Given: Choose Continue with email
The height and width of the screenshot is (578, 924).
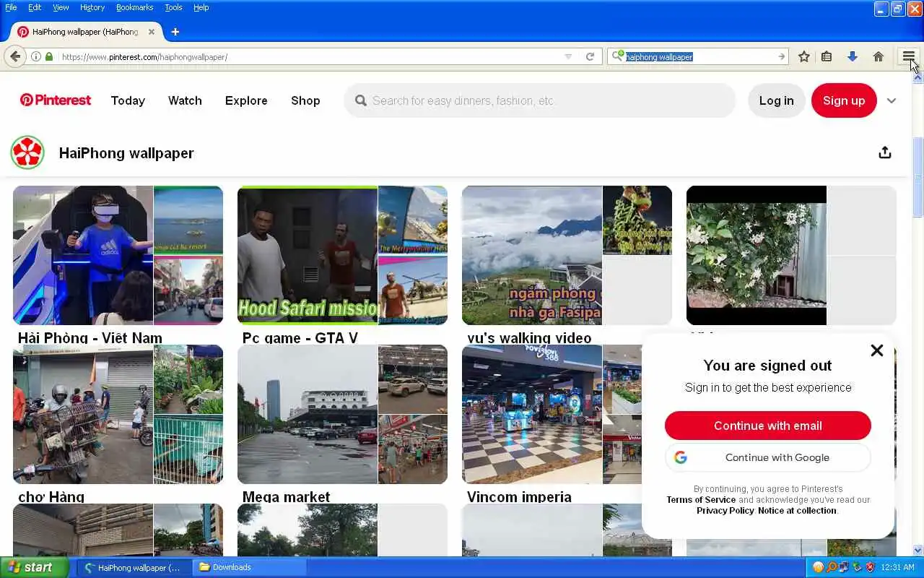Looking at the screenshot, I should (767, 426).
